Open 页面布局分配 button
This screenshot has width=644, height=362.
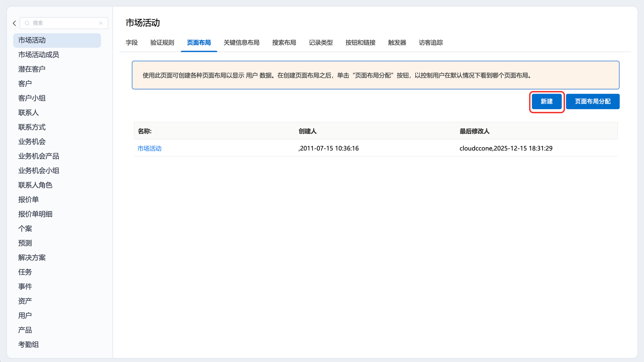(592, 101)
